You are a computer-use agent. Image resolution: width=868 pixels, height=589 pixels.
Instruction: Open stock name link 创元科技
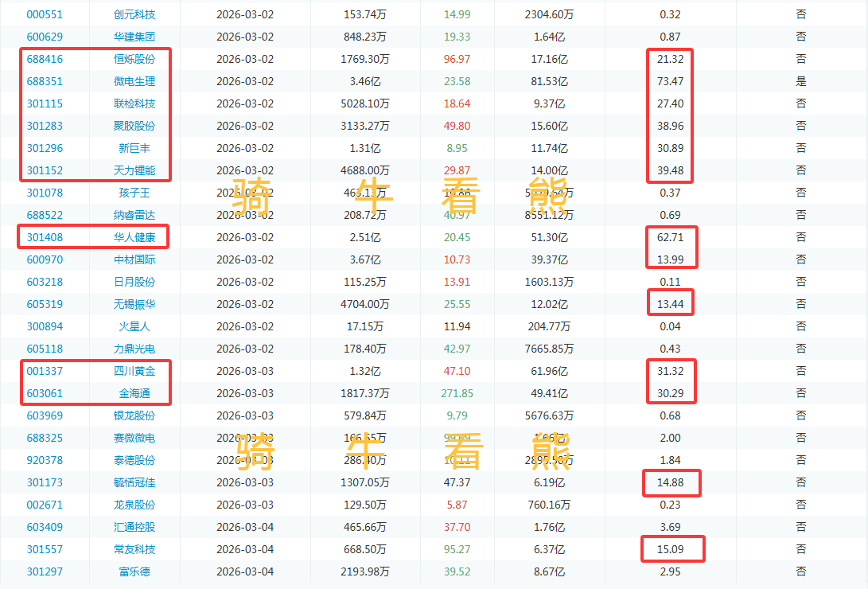click(x=134, y=14)
